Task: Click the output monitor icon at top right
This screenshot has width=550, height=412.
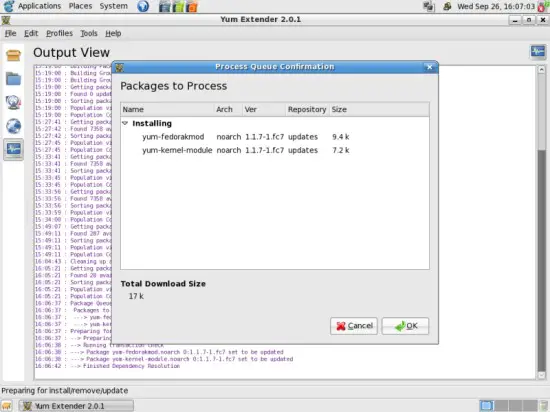Action: point(538,52)
